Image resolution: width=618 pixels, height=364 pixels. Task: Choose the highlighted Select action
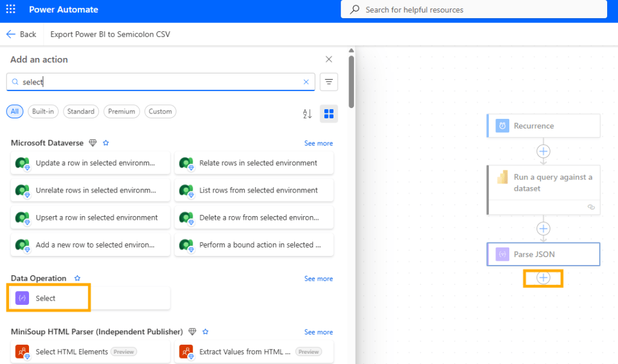pos(48,297)
